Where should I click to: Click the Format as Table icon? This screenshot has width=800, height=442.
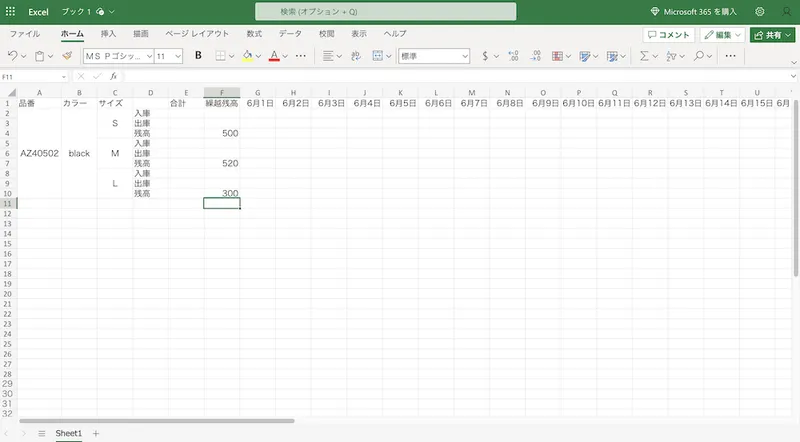click(612, 56)
